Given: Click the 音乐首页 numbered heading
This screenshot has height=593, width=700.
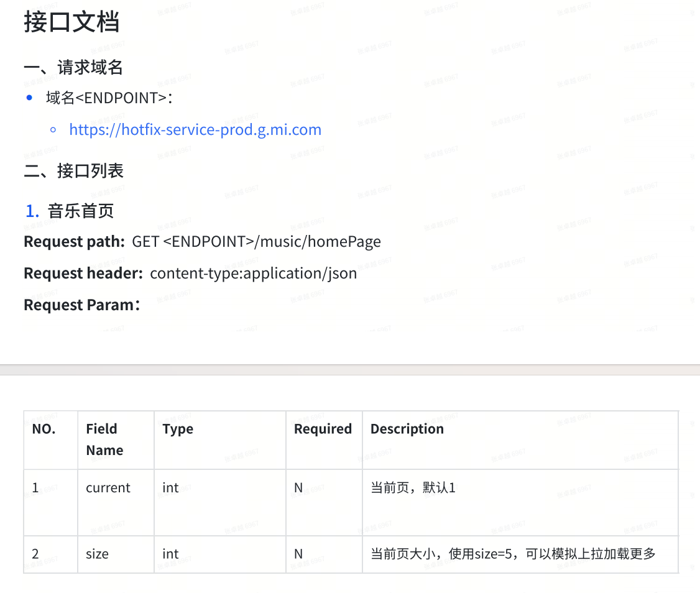Looking at the screenshot, I should (81, 211).
